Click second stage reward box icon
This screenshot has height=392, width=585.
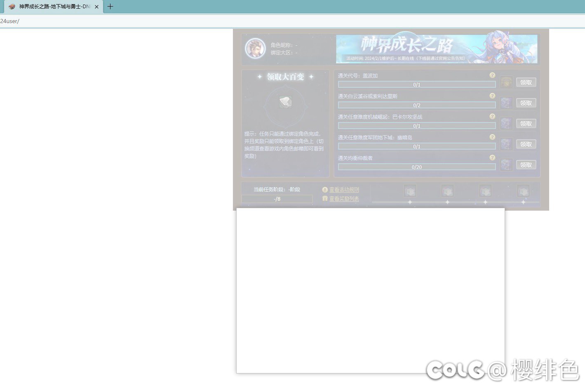click(448, 191)
